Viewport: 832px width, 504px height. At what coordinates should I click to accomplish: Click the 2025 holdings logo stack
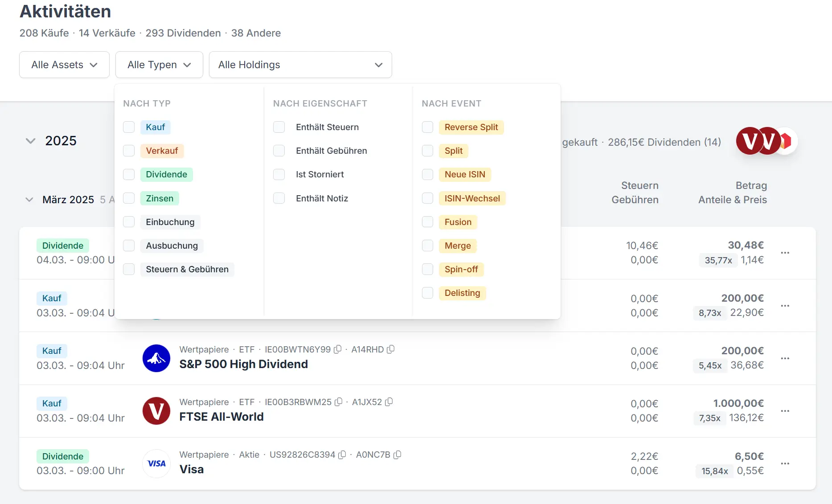coord(766,141)
